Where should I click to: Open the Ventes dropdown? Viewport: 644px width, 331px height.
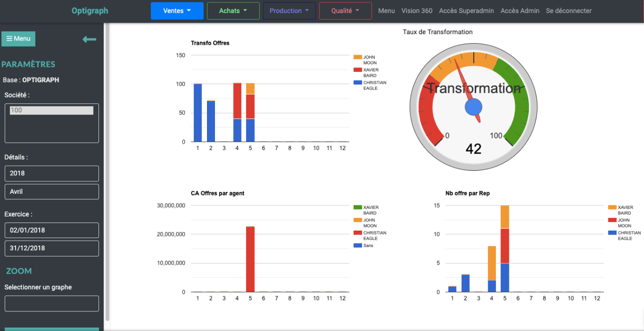click(177, 11)
